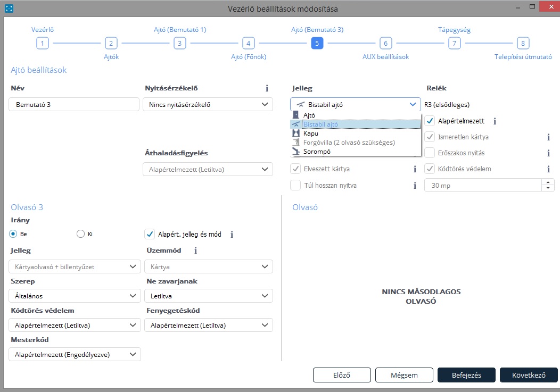Click the info icon next to Alapértelmezett checkbox
This screenshot has height=392, width=560.
(495, 121)
